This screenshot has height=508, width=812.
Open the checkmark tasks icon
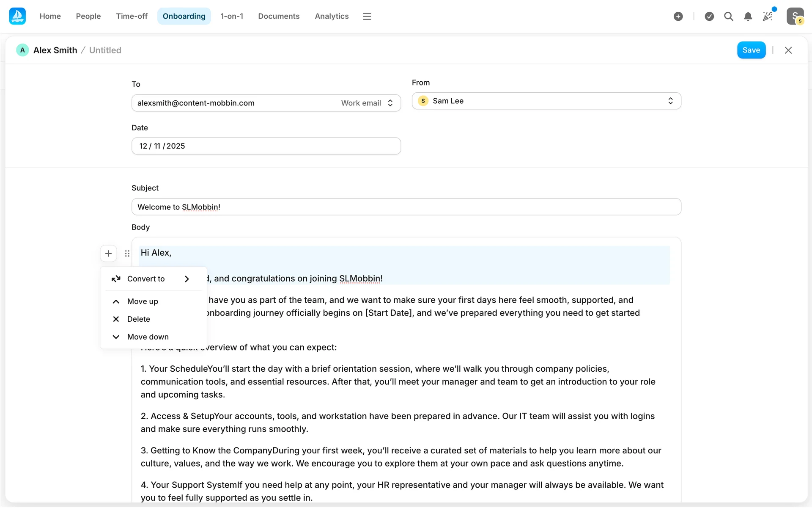click(709, 16)
